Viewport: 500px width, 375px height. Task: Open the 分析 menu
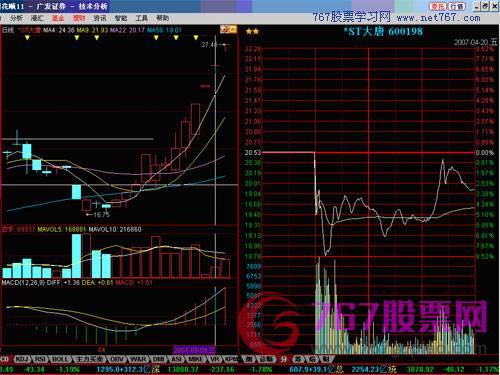coord(16,18)
